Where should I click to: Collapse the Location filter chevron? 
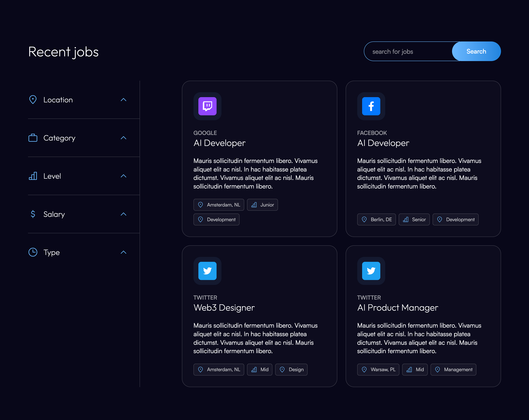click(124, 100)
